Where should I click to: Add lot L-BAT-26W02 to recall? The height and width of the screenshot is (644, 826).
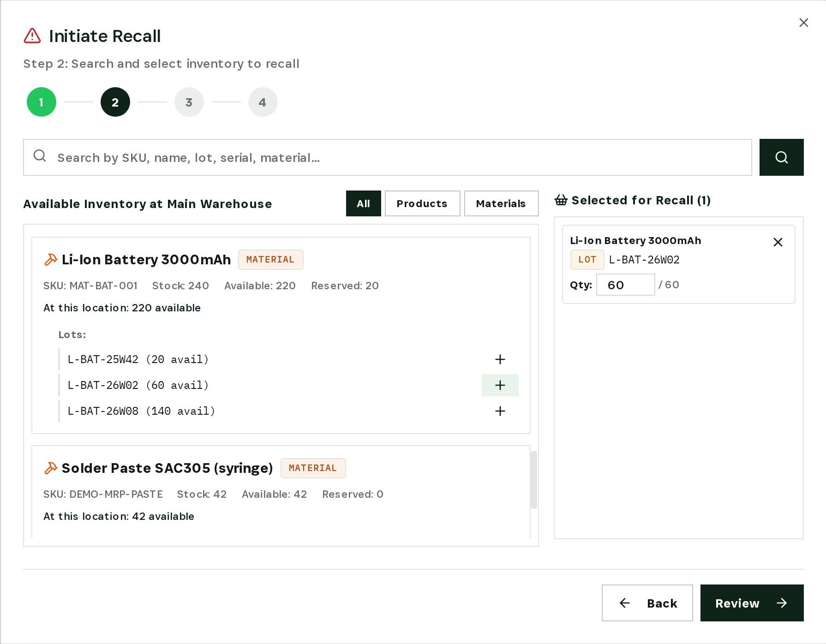pos(500,385)
